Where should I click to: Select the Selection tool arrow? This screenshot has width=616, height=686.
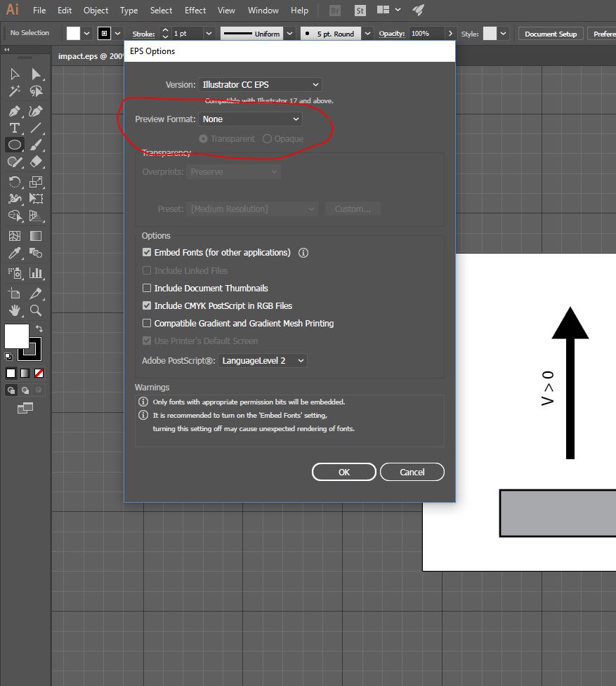point(15,74)
